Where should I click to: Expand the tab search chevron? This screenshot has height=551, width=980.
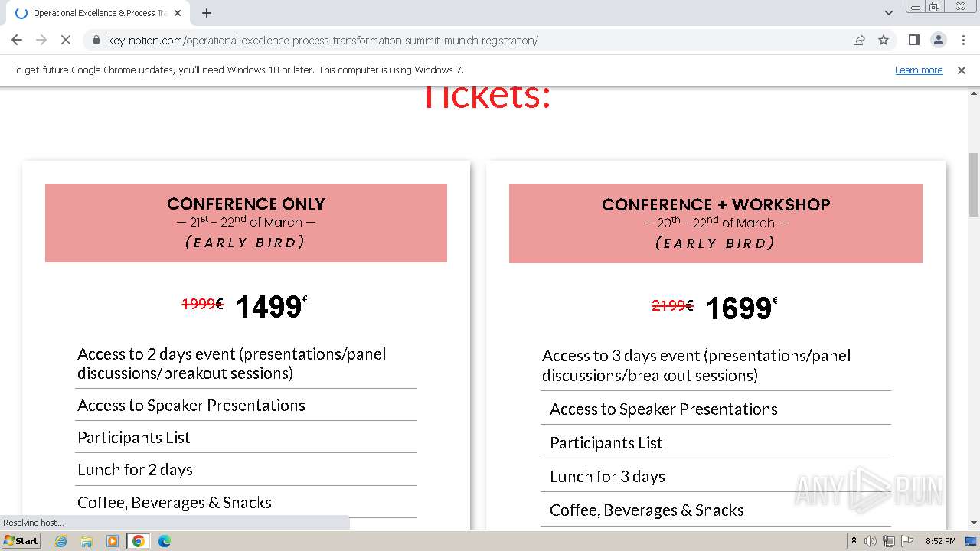click(x=888, y=13)
